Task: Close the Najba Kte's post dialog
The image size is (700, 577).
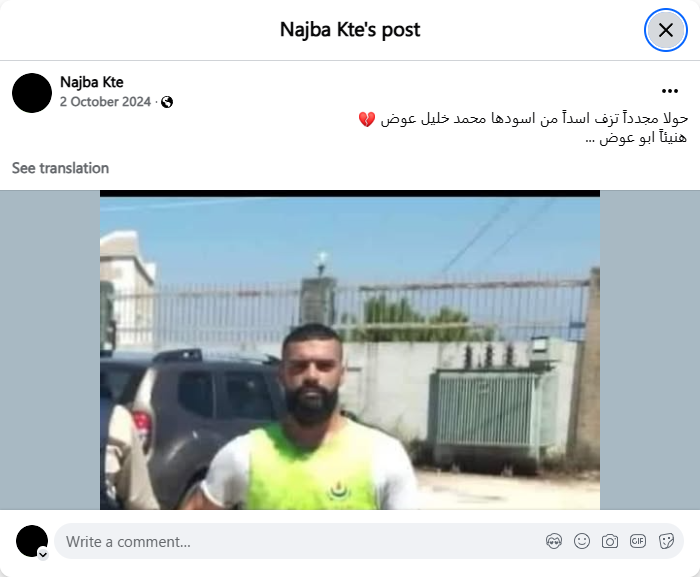Action: click(666, 30)
